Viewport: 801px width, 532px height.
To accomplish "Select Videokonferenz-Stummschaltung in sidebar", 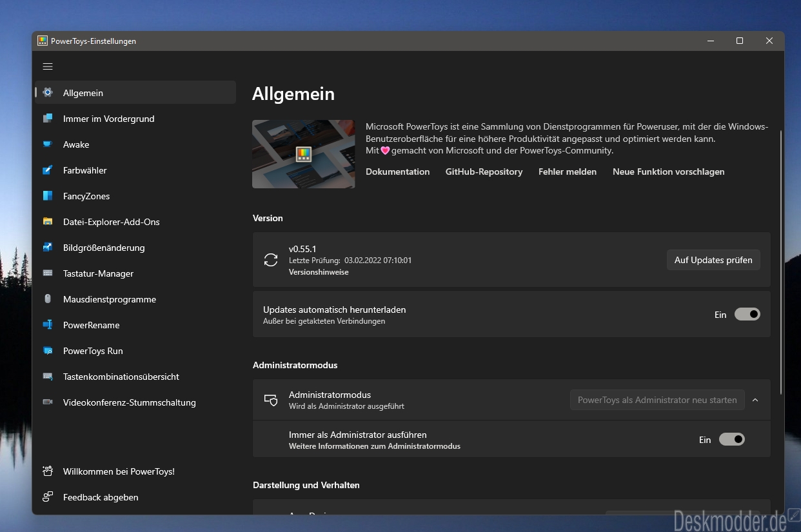I will [x=135, y=402].
